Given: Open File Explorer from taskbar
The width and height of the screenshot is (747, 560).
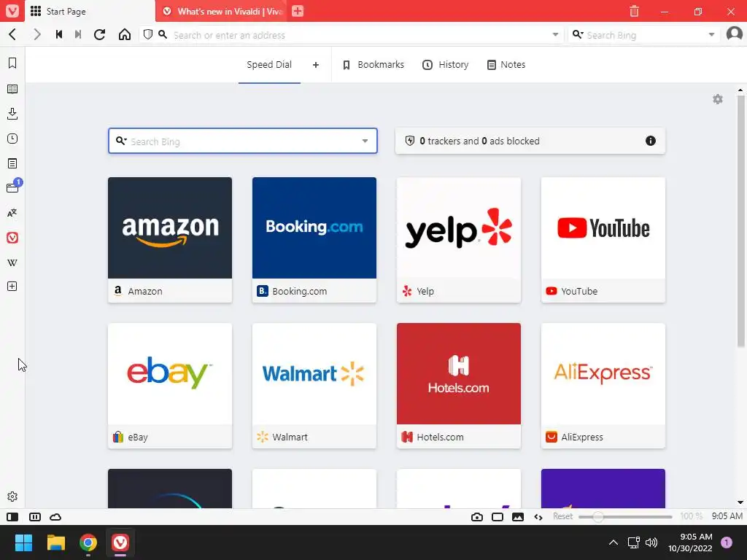Looking at the screenshot, I should click(55, 542).
